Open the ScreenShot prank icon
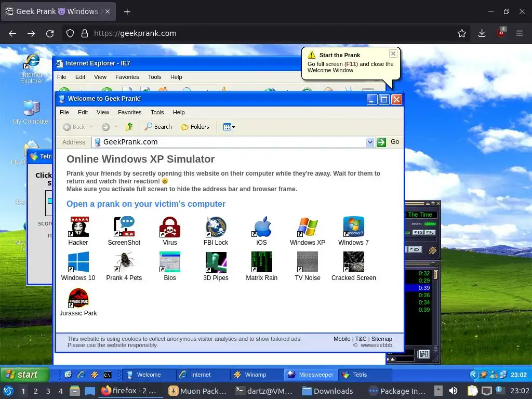 point(124,231)
